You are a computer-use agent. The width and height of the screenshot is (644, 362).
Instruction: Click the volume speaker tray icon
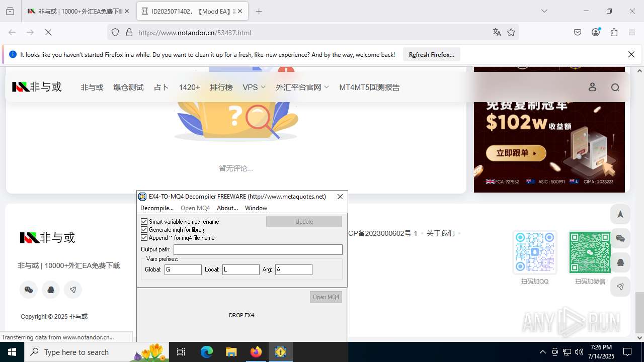[x=579, y=352]
